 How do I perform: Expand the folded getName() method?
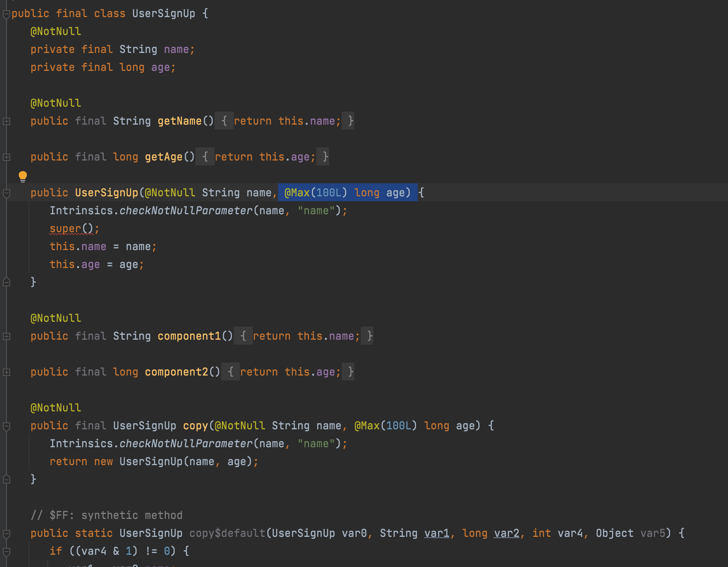pos(7,121)
